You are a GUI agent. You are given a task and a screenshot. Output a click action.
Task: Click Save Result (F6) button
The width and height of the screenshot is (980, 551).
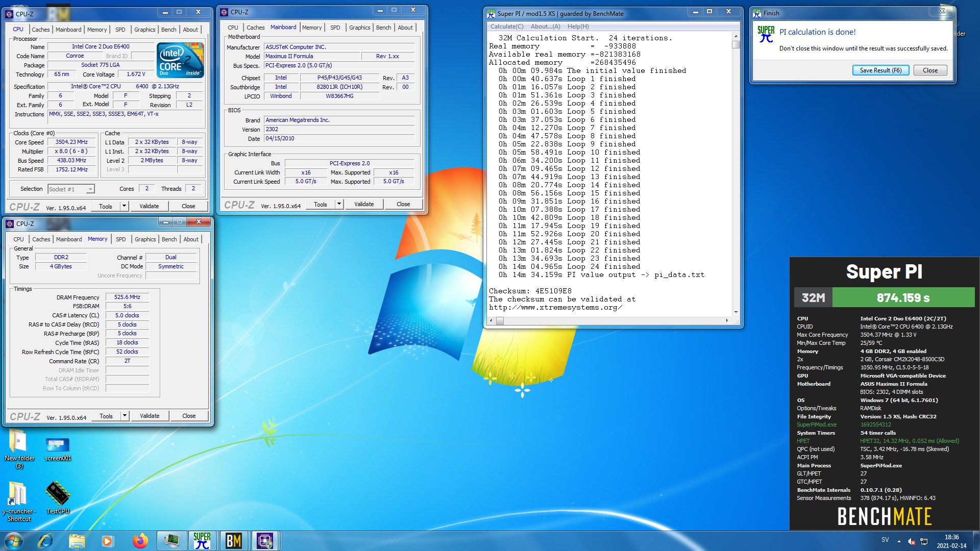[880, 70]
